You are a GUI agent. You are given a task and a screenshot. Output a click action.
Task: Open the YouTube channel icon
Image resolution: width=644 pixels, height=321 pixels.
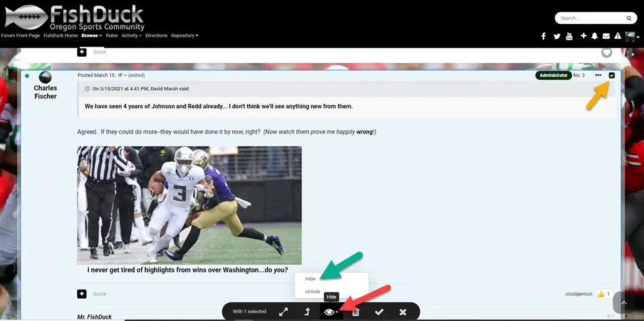[x=569, y=36]
